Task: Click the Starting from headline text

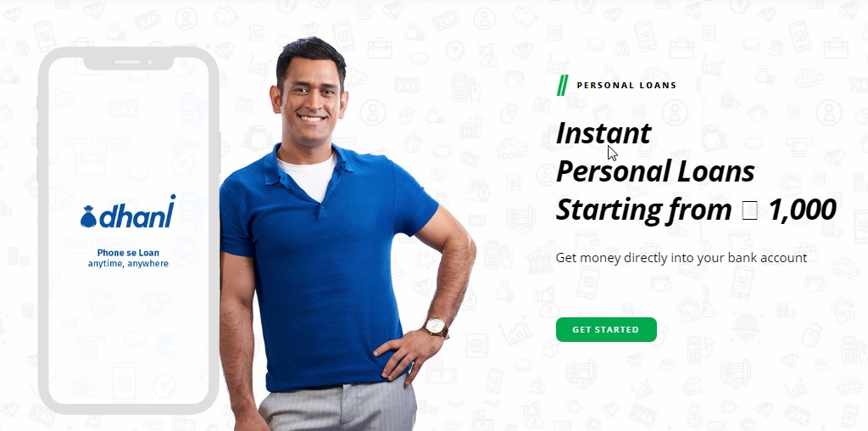Action: tap(644, 210)
